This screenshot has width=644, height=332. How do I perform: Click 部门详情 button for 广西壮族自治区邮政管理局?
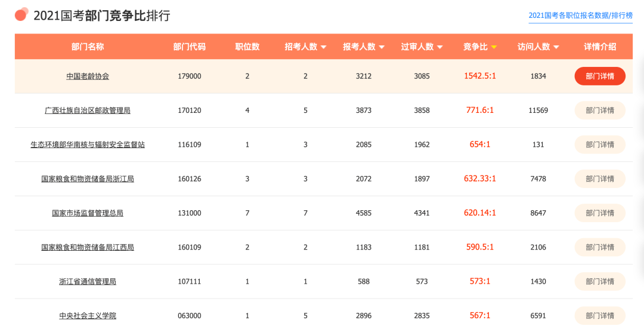click(600, 110)
